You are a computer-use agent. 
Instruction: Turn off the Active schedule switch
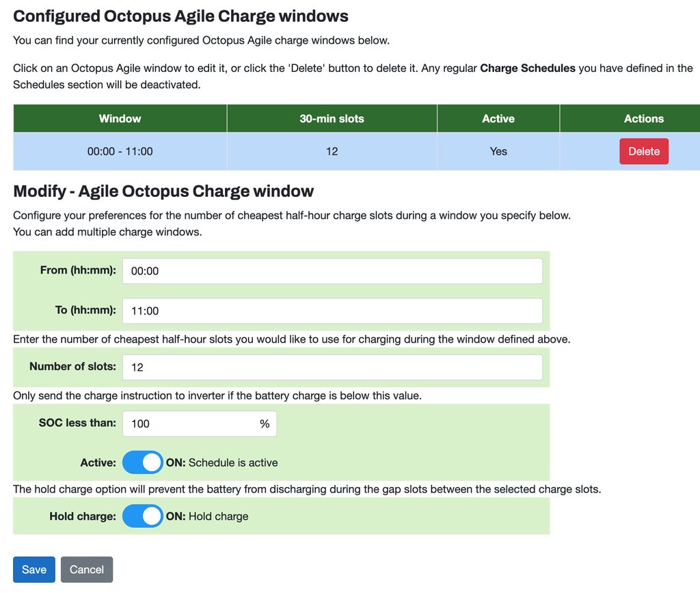142,462
